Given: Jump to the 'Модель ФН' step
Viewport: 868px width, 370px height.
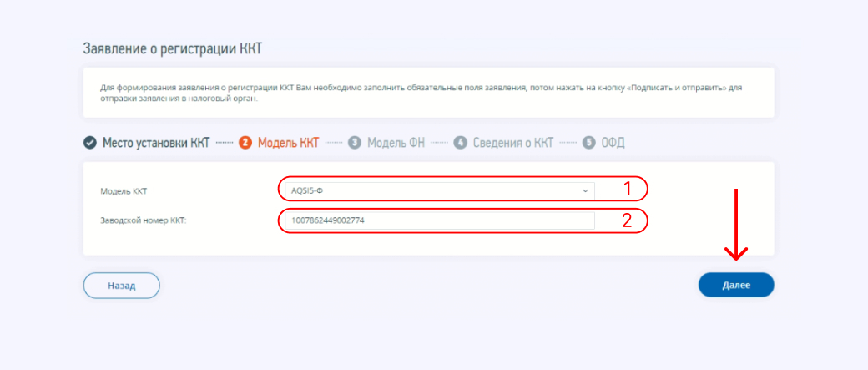Looking at the screenshot, I should click(396, 142).
